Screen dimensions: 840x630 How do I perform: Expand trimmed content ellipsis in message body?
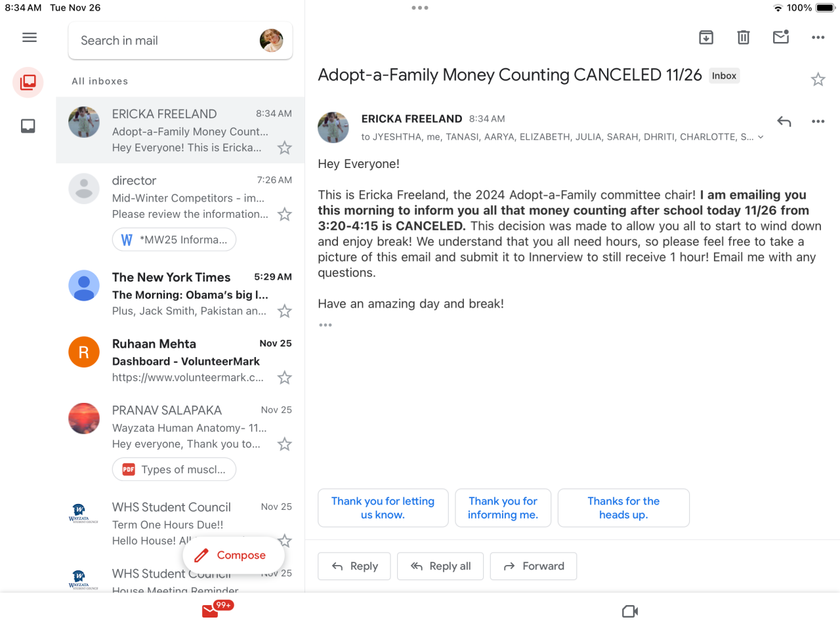coord(325,325)
